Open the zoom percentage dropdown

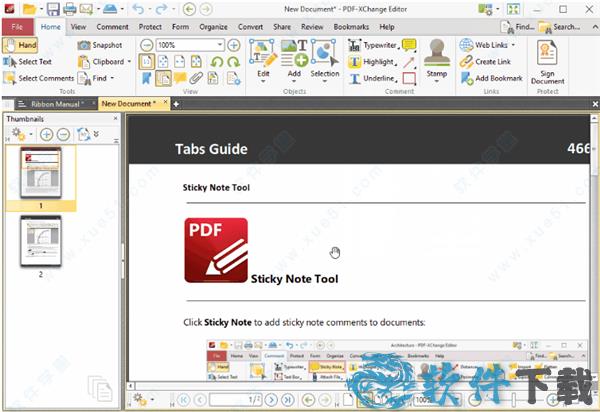(x=220, y=45)
